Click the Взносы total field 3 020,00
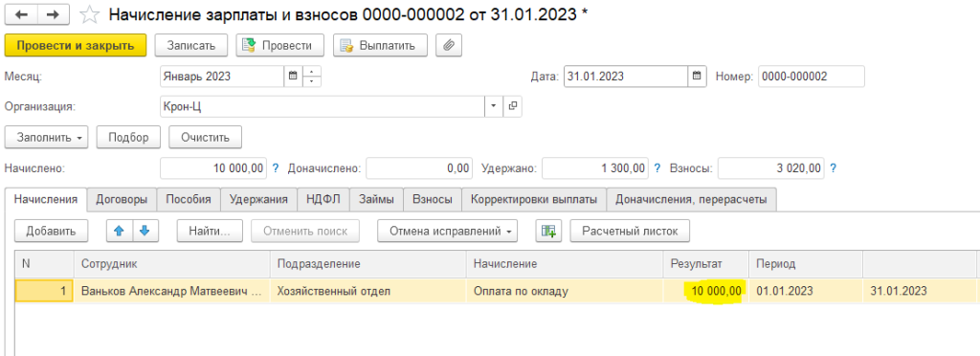 [x=771, y=168]
